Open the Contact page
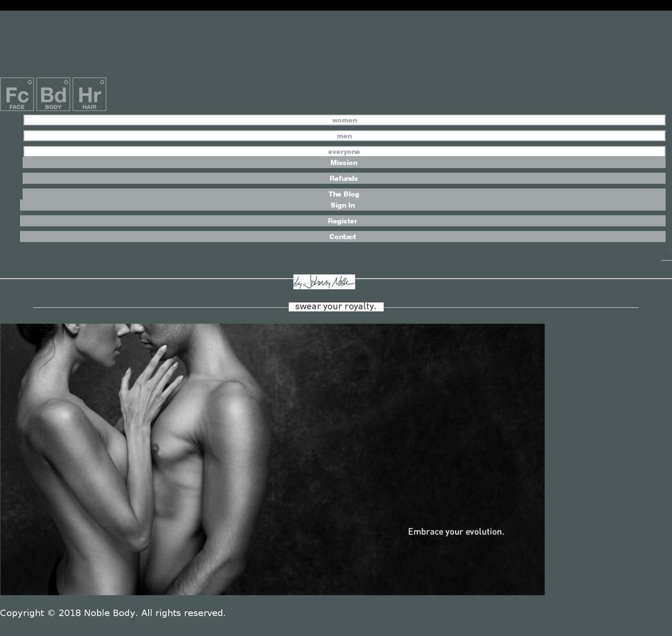 pyautogui.click(x=342, y=237)
